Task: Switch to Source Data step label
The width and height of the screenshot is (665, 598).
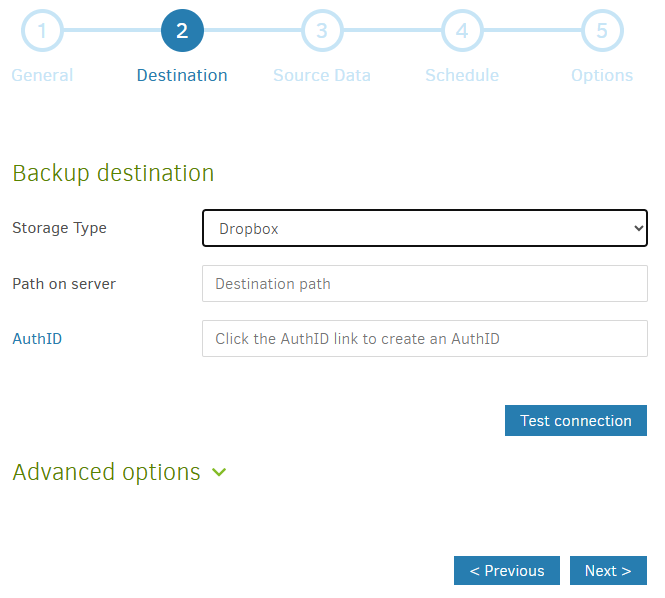Action: (x=322, y=75)
